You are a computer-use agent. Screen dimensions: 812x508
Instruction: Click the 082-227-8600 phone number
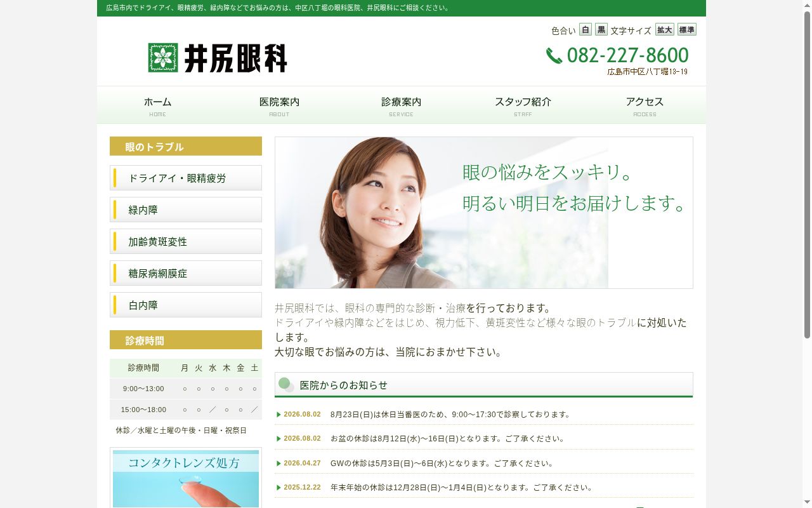coord(628,55)
